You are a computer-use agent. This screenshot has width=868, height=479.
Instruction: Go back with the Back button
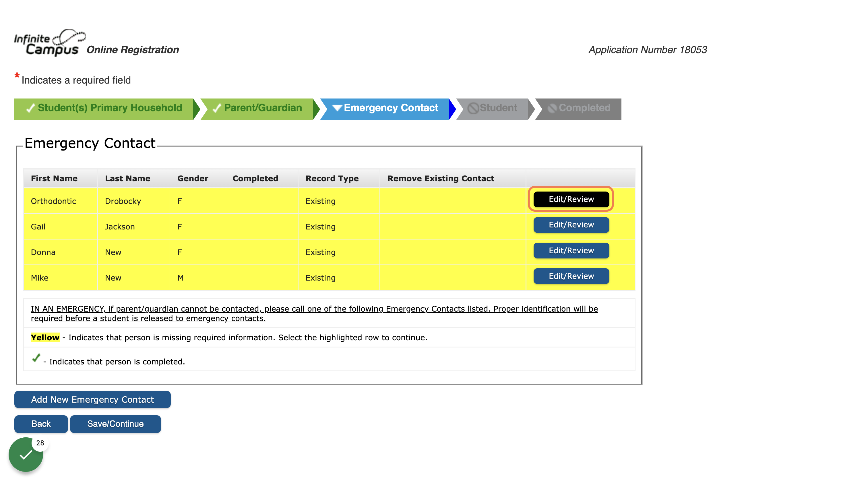41,424
